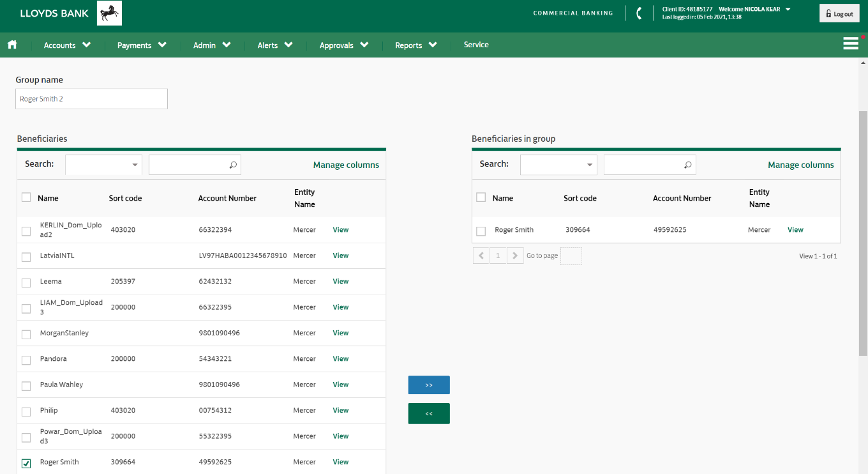The image size is (868, 474).
Task: Click the Go to page input box
Action: pyautogui.click(x=571, y=256)
